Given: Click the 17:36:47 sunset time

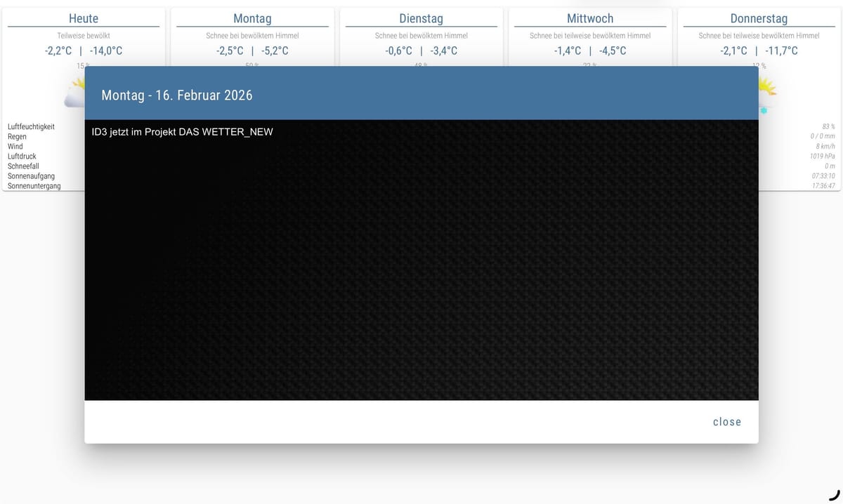Looking at the screenshot, I should point(823,185).
